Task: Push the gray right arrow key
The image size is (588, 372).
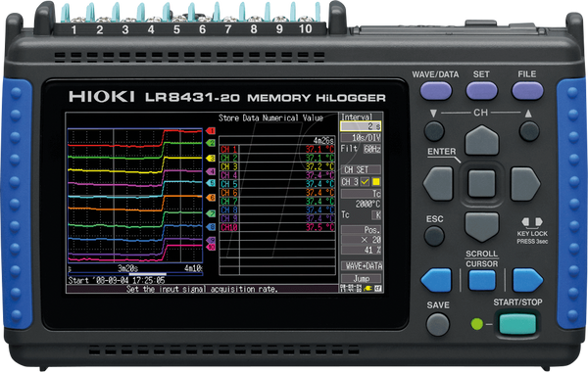Action: 525,184
